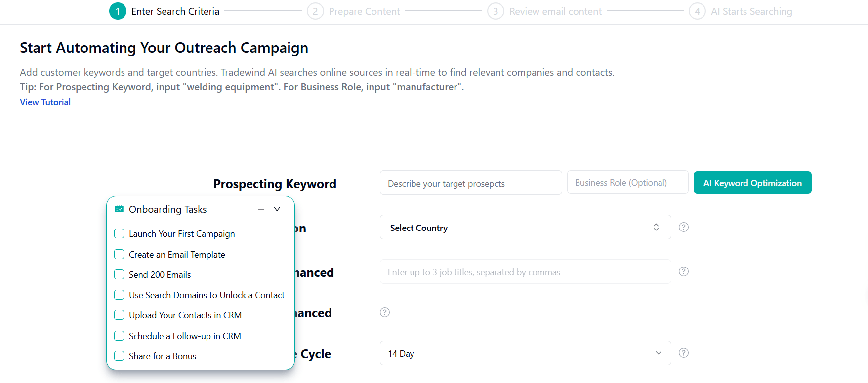This screenshot has width=868, height=383.
Task: Toggle the Share for a Bonus checkbox
Action: click(x=119, y=356)
